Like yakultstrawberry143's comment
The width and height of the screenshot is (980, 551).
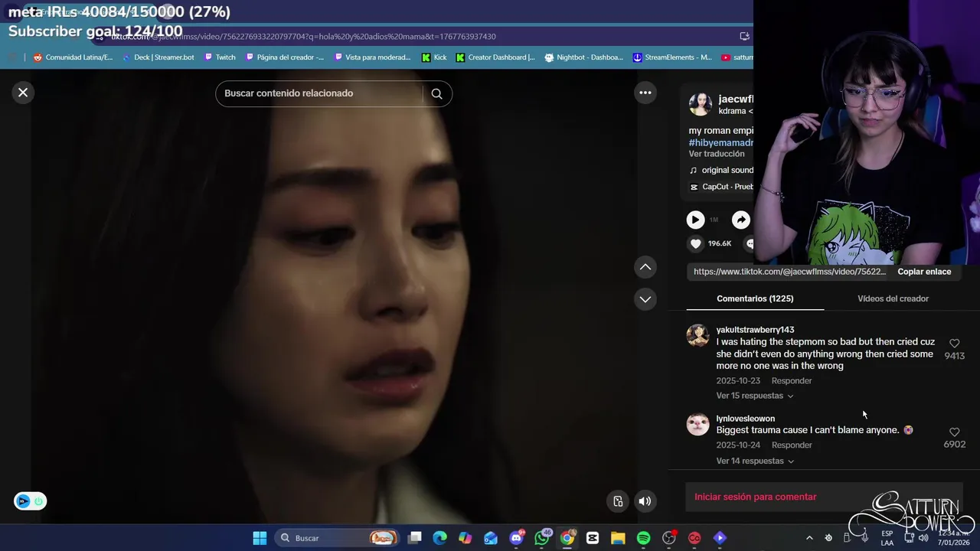954,344
